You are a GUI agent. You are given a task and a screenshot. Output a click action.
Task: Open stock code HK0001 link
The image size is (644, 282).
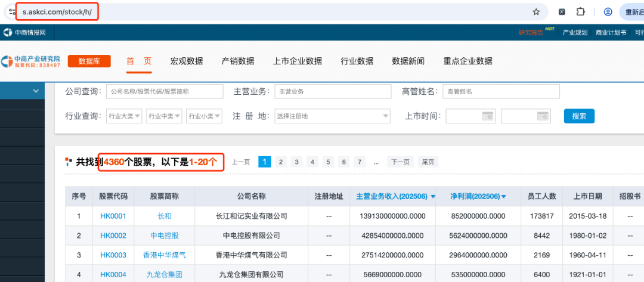(113, 216)
